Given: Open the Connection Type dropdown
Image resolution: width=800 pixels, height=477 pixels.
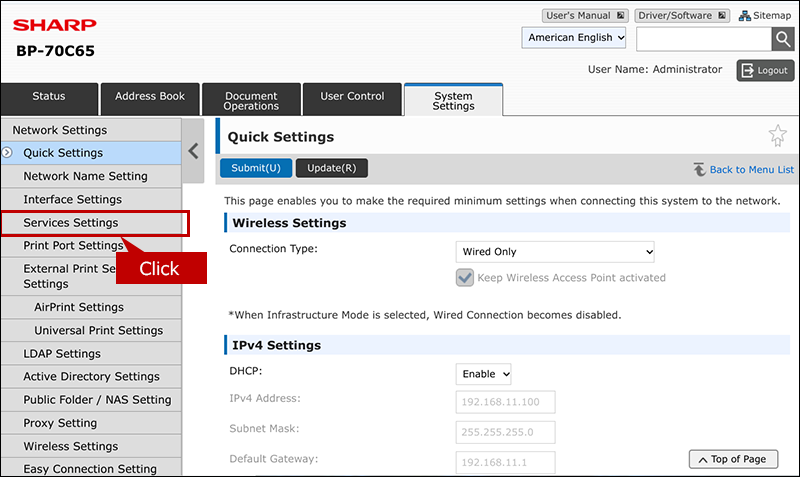Looking at the screenshot, I should pyautogui.click(x=555, y=252).
